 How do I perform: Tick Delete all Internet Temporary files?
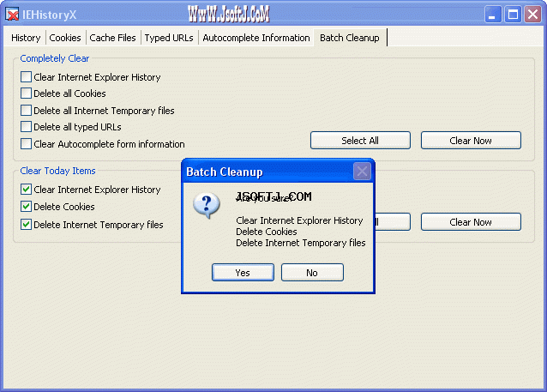26,111
